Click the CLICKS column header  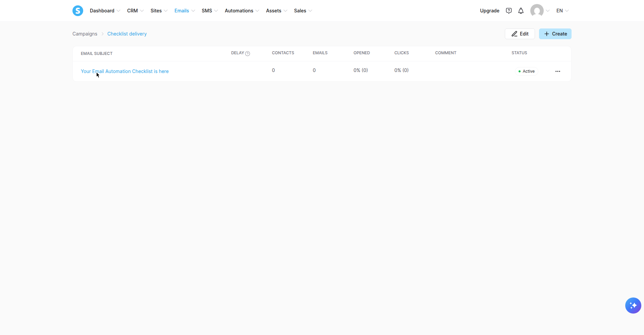(x=401, y=53)
